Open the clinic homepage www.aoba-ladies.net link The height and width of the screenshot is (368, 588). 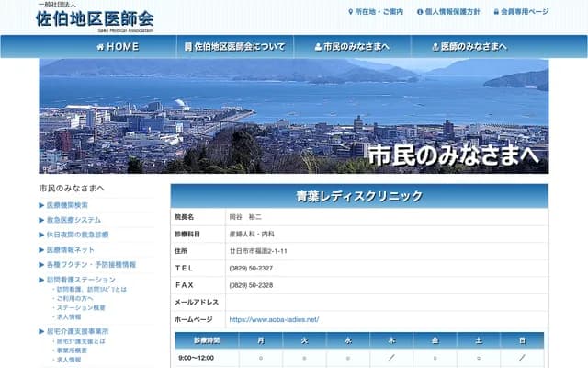click(274, 319)
